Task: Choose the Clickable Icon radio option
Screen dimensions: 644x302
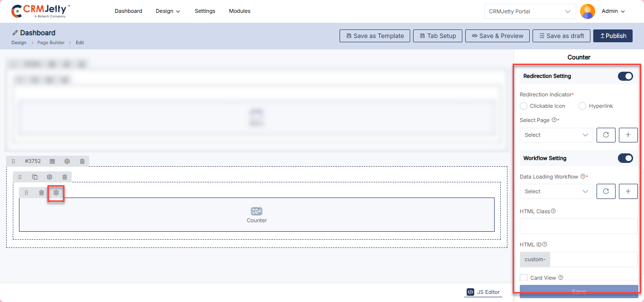Action: (524, 106)
